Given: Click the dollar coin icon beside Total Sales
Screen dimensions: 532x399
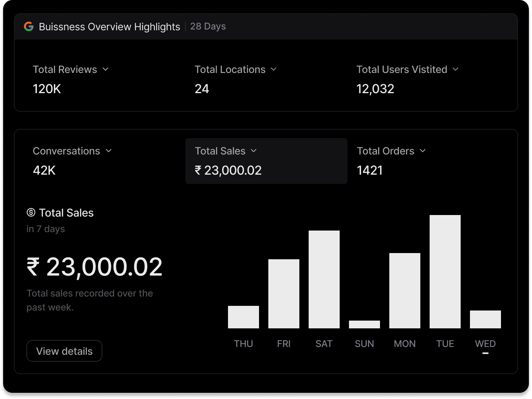Looking at the screenshot, I should (x=31, y=212).
